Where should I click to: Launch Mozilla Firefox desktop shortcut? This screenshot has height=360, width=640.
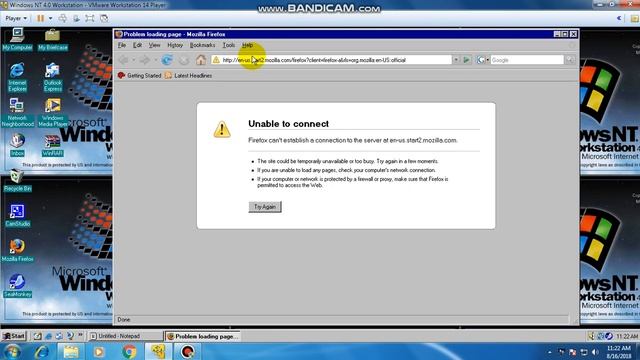[x=17, y=251]
